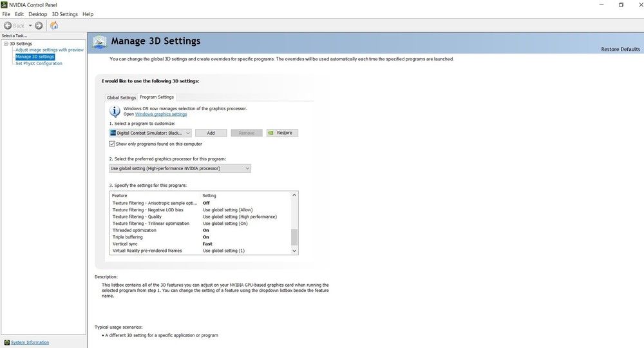This screenshot has height=348, width=644.
Task: Select the Triple buffering row
Action: tap(200, 237)
